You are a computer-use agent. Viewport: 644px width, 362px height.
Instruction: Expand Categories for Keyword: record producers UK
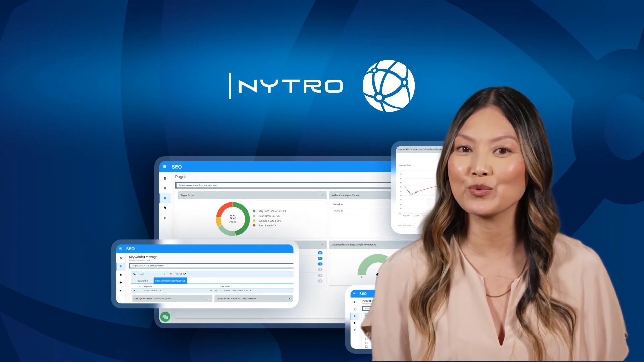coord(254,298)
